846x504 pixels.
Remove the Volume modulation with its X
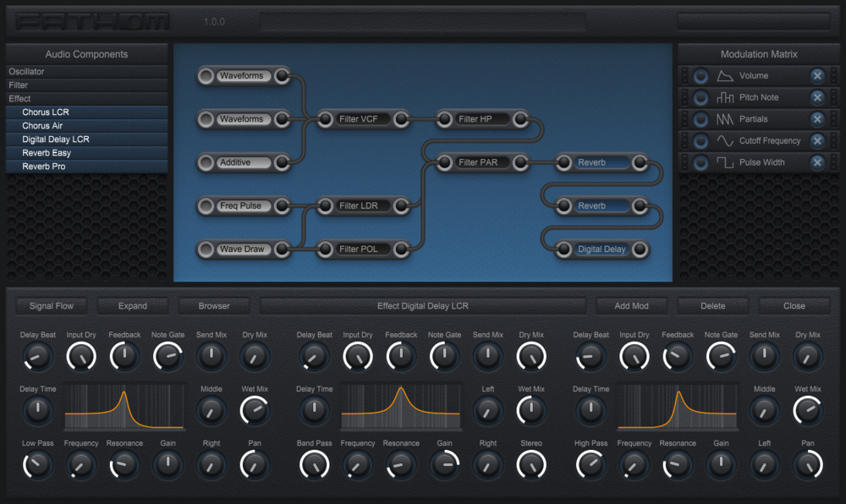pyautogui.click(x=817, y=76)
